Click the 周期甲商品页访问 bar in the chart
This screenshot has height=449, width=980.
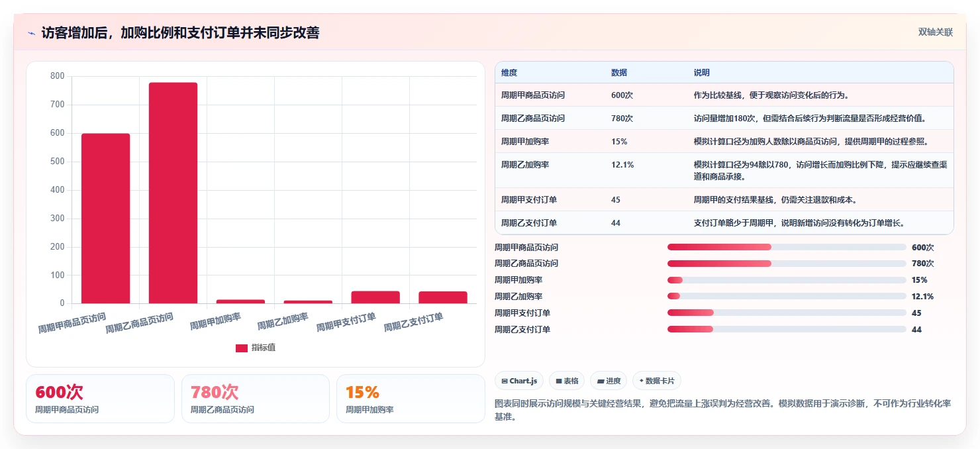pos(105,219)
